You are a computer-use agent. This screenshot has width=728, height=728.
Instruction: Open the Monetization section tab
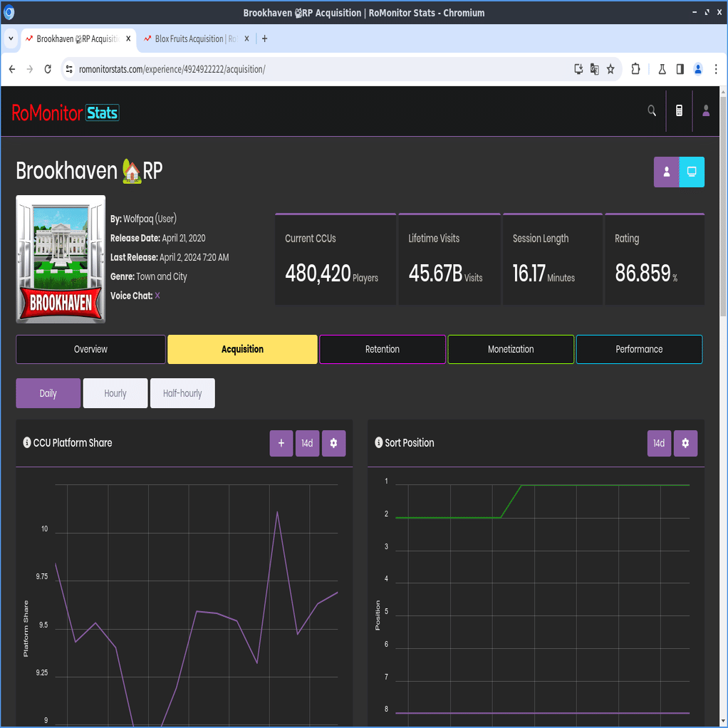(x=511, y=349)
